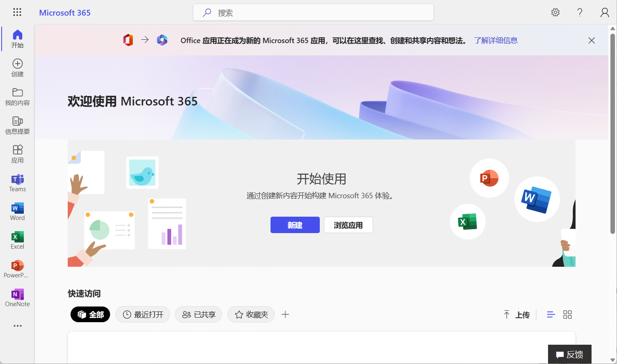Screen dimensions: 617x364
Task: Switch to list view layout
Action: 551,315
